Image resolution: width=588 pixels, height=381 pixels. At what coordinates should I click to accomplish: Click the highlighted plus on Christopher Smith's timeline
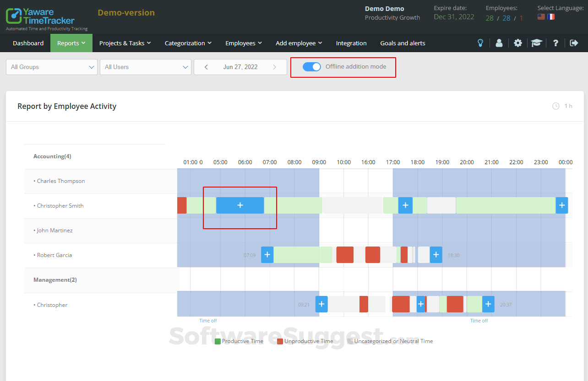[x=240, y=205]
